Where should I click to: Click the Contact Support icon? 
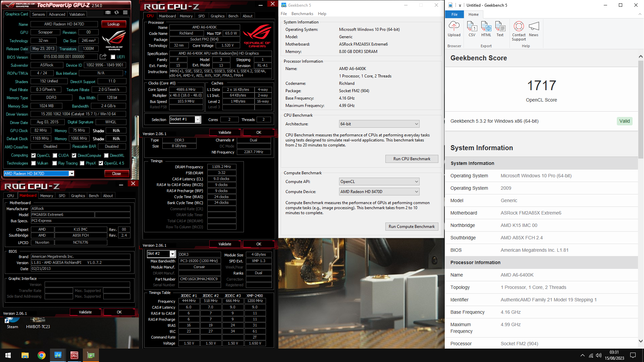click(x=519, y=31)
